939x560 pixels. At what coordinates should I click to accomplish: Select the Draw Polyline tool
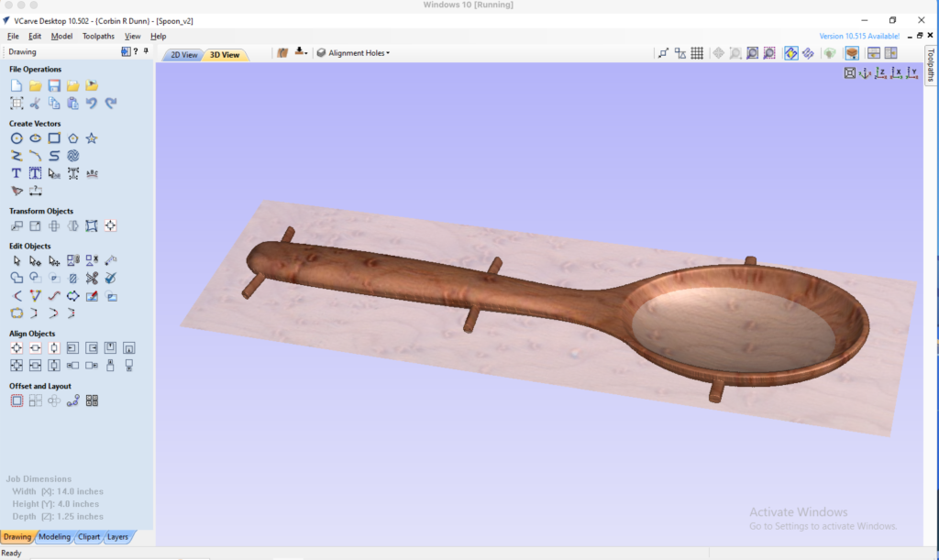click(17, 156)
